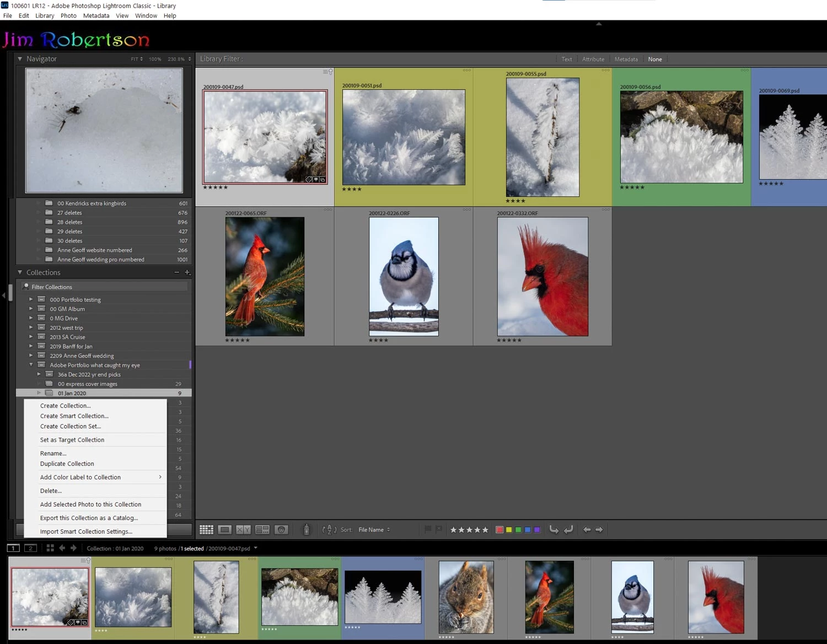Select previous photo toolbar arrow
This screenshot has width=827, height=644.
pos(587,530)
